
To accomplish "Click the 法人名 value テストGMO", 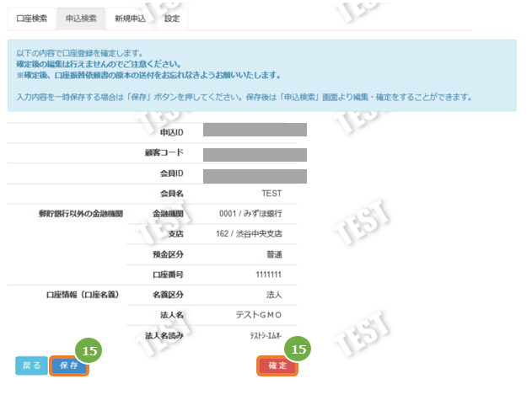I will click(259, 315).
